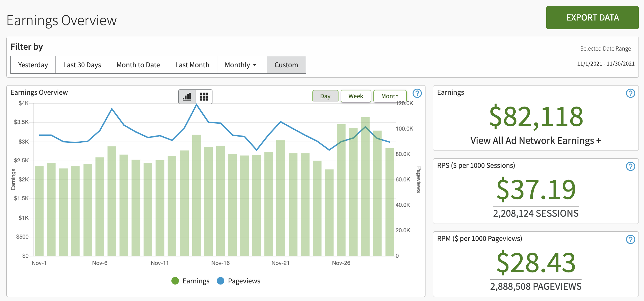Screen dimensions: 644x301
Task: Filter by Month to Date
Action: [138, 65]
